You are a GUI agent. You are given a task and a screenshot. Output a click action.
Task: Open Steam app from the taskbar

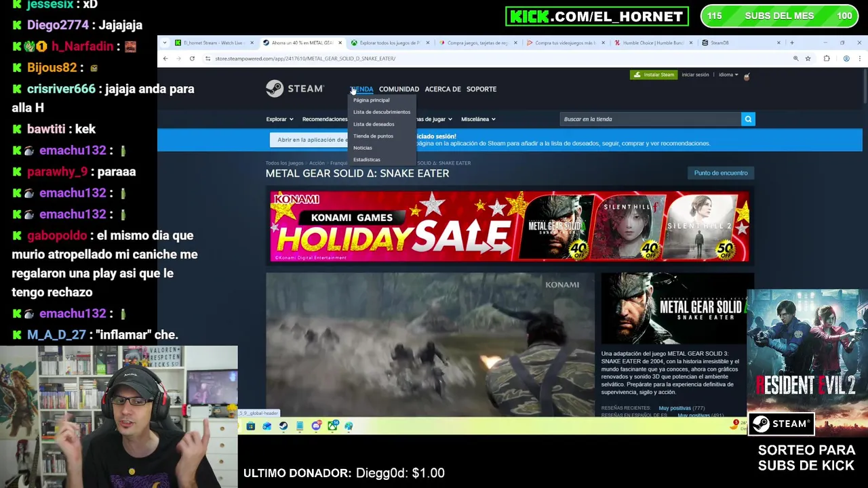[x=283, y=426]
